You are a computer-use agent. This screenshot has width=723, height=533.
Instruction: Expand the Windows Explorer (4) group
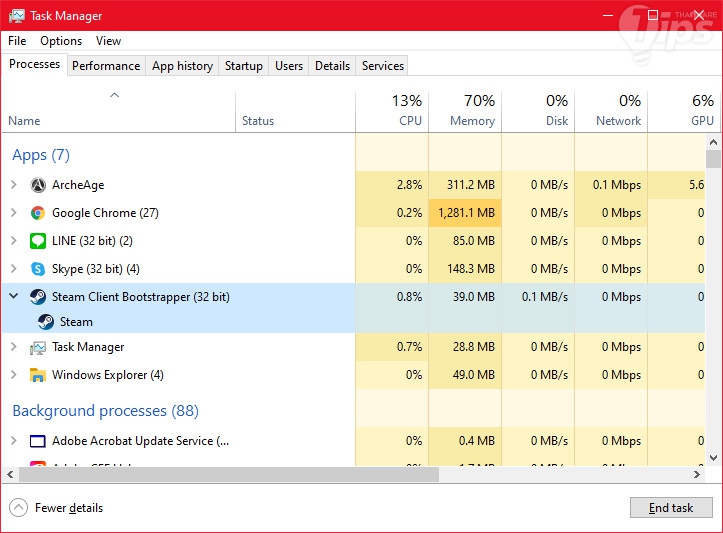pos(14,375)
